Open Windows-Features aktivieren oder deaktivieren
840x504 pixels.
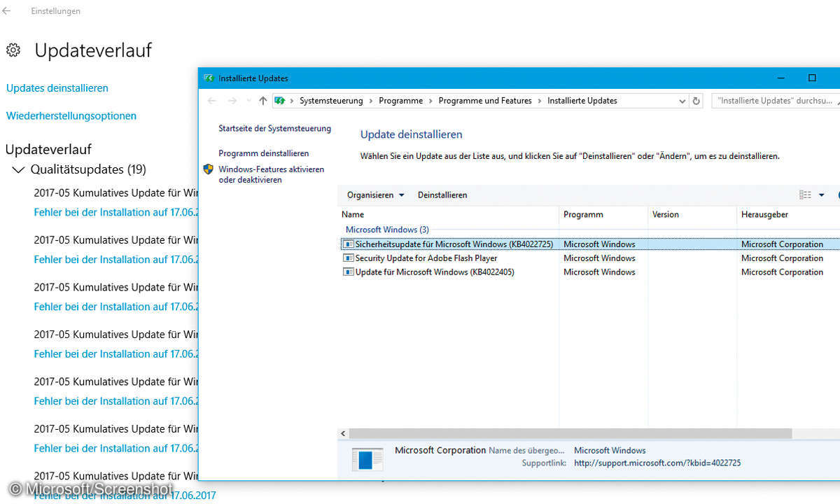click(272, 175)
